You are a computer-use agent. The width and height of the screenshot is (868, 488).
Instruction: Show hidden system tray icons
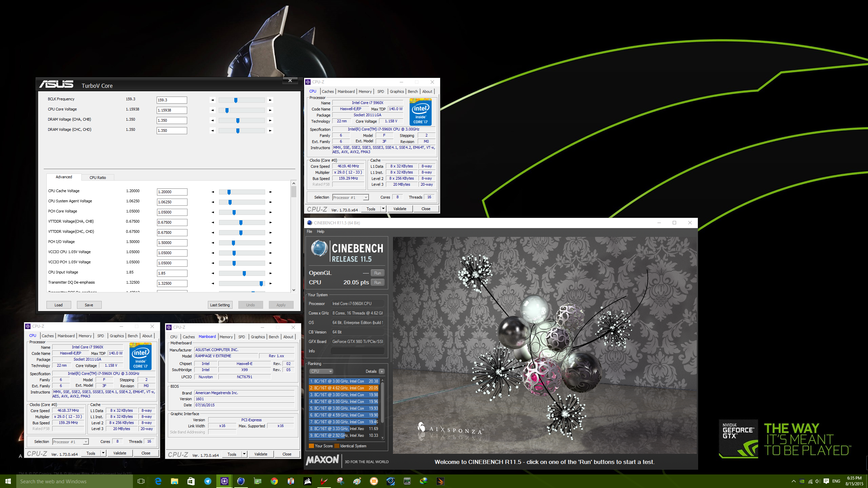click(x=793, y=481)
